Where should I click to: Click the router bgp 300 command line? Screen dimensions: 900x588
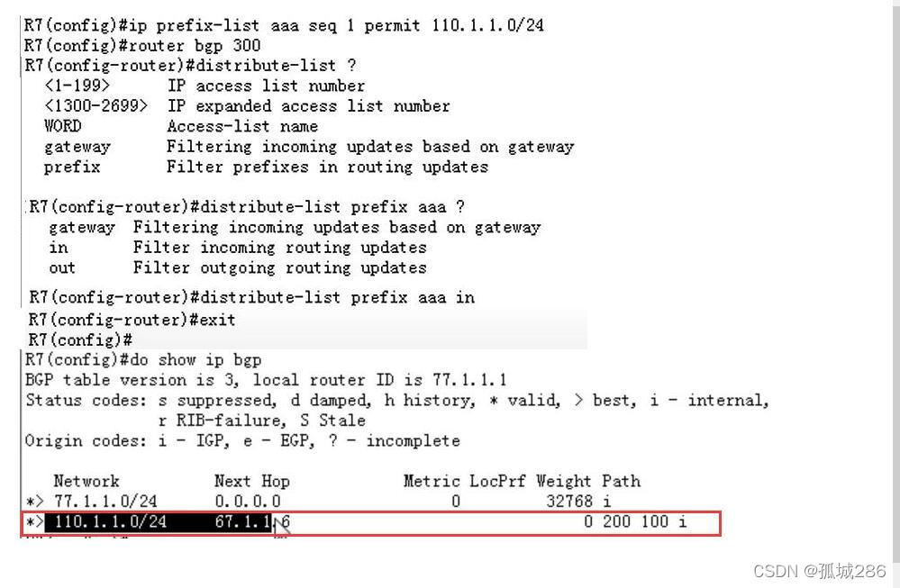pos(142,45)
